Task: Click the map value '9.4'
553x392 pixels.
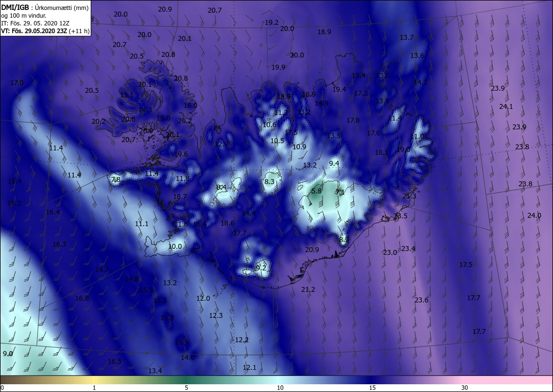Action: point(334,163)
